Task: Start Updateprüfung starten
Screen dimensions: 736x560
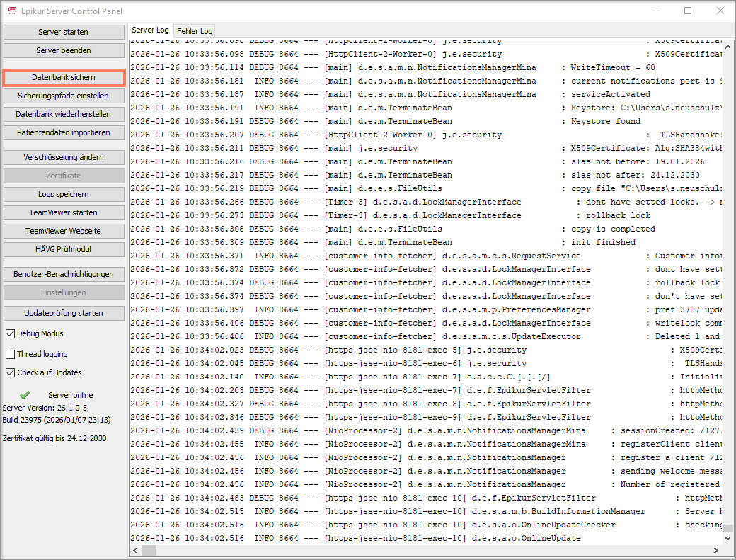Action: coord(64,313)
